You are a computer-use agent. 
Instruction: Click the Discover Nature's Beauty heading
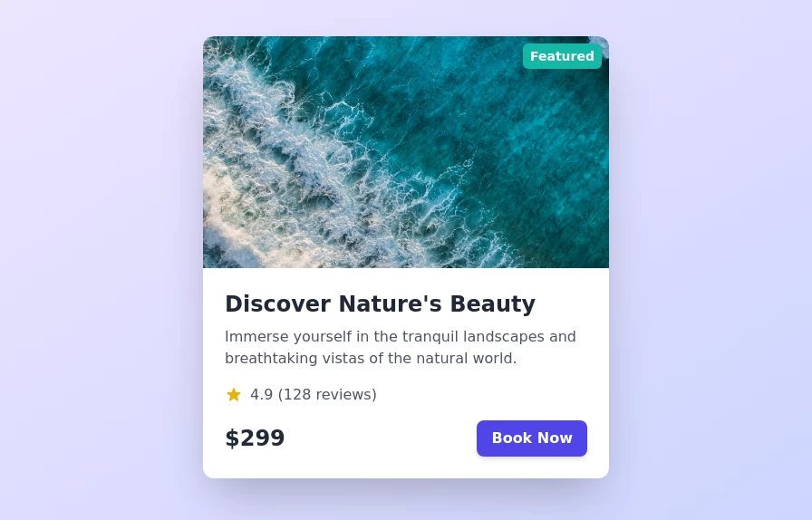point(380,304)
